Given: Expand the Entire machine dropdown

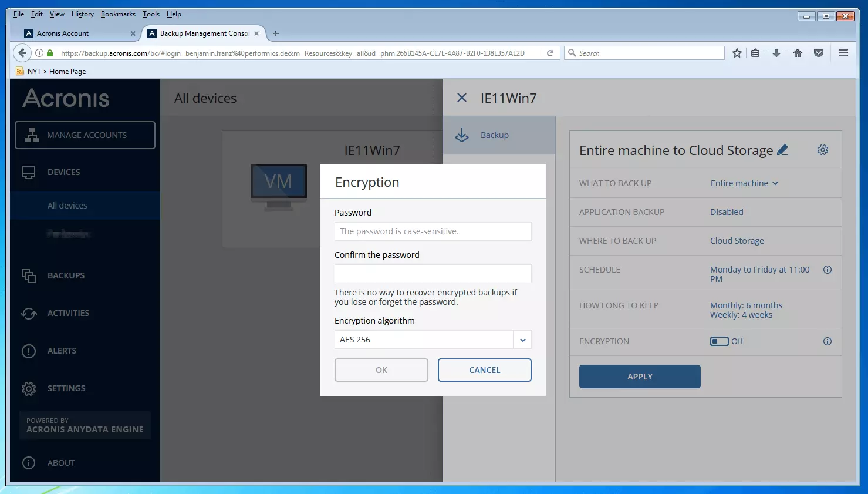Looking at the screenshot, I should point(744,183).
